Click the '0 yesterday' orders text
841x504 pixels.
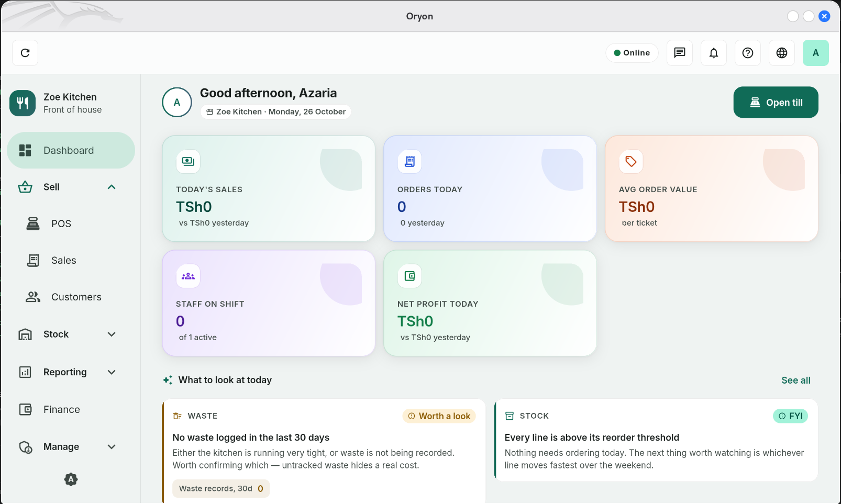(x=422, y=223)
